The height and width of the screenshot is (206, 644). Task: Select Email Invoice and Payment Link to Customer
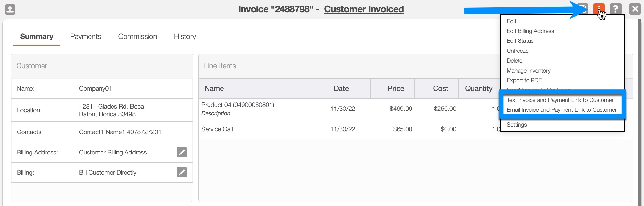pyautogui.click(x=562, y=110)
